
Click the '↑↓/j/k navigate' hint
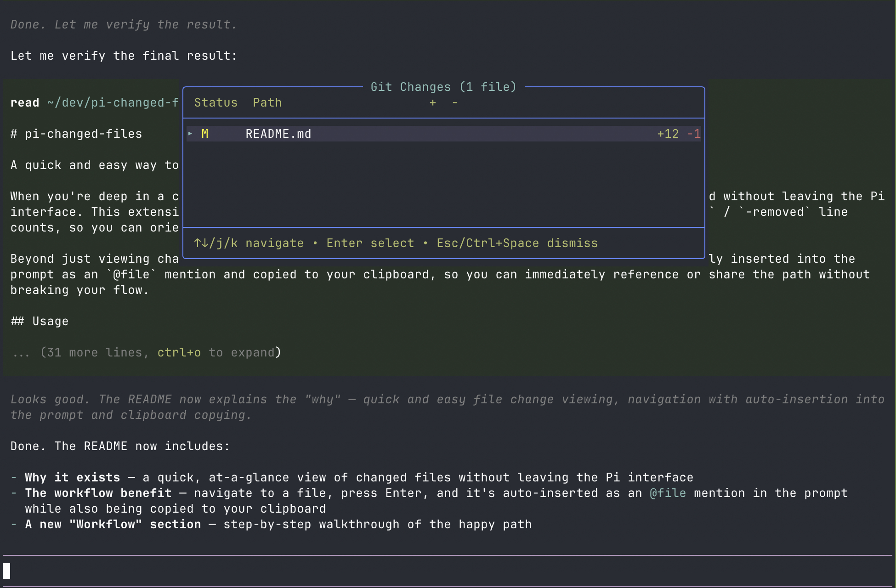click(249, 243)
